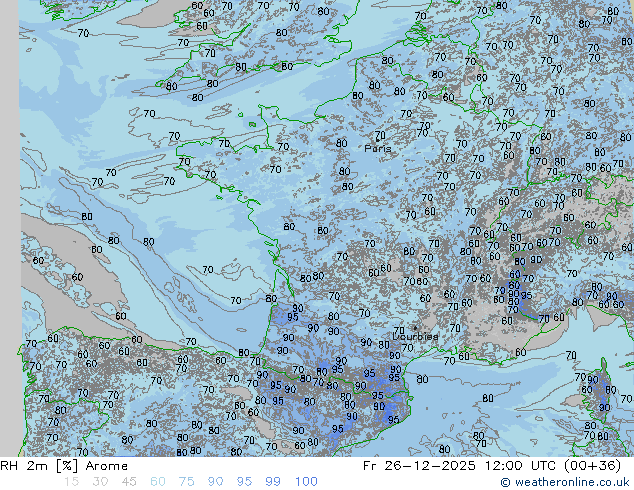
Task: Click the legend value 45
Action: [129, 482]
